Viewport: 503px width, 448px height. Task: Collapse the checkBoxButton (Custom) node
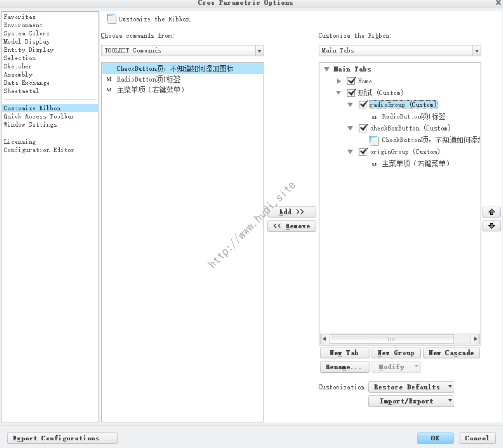click(350, 128)
